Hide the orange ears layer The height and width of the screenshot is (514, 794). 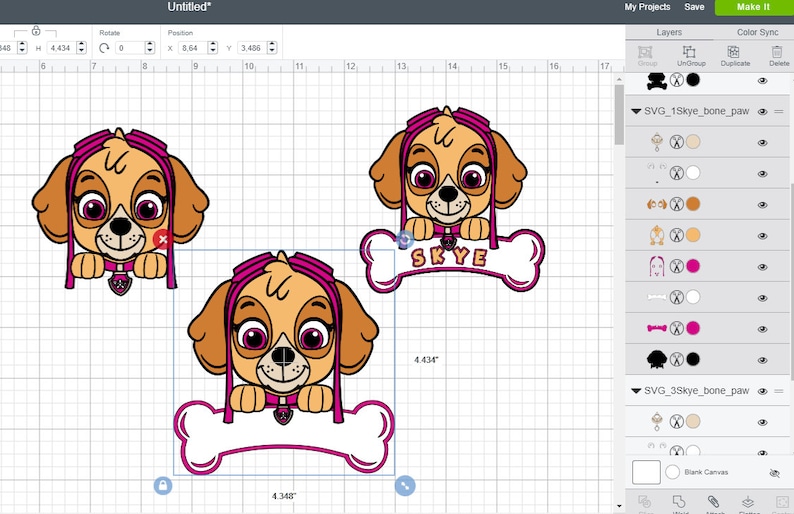[762, 205]
